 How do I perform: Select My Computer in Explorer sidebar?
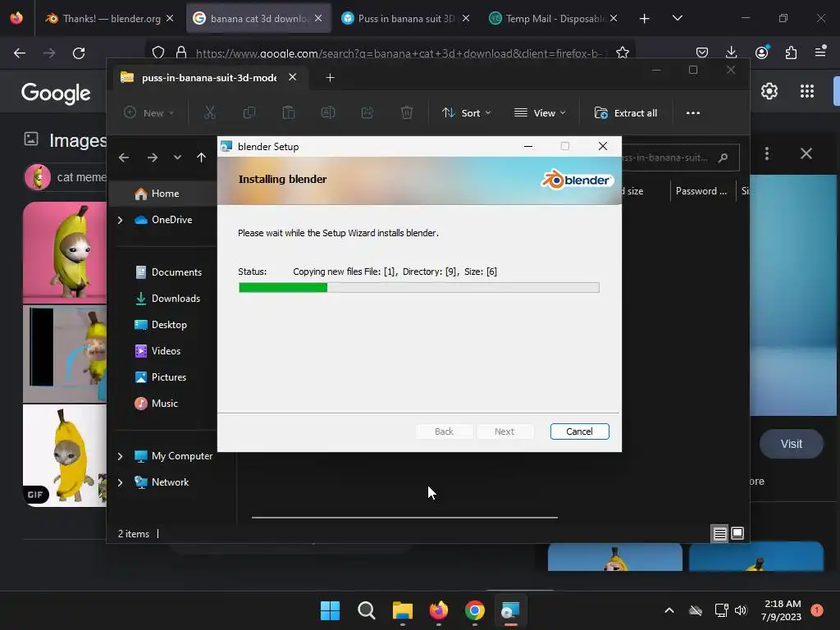(x=173, y=456)
